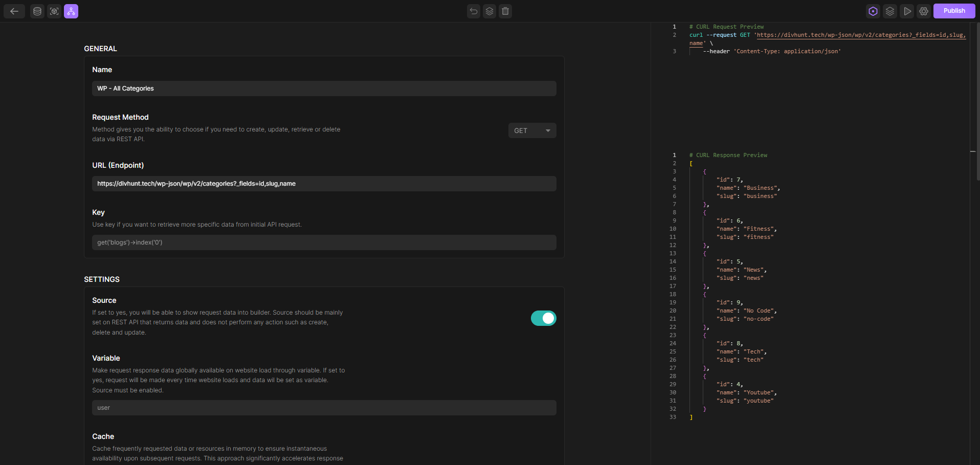Open the divhunt.tech URL in CURL preview
This screenshot has width=980, height=465.
tap(861, 35)
